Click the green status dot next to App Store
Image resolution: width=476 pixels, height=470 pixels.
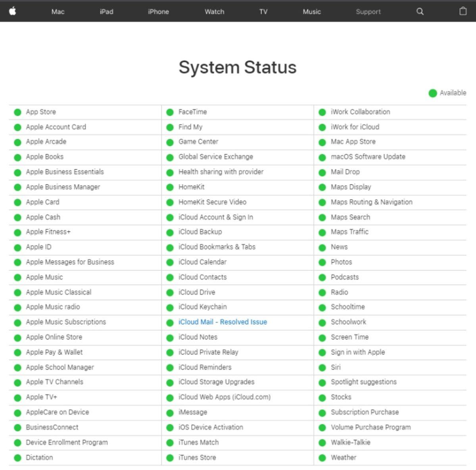[17, 112]
